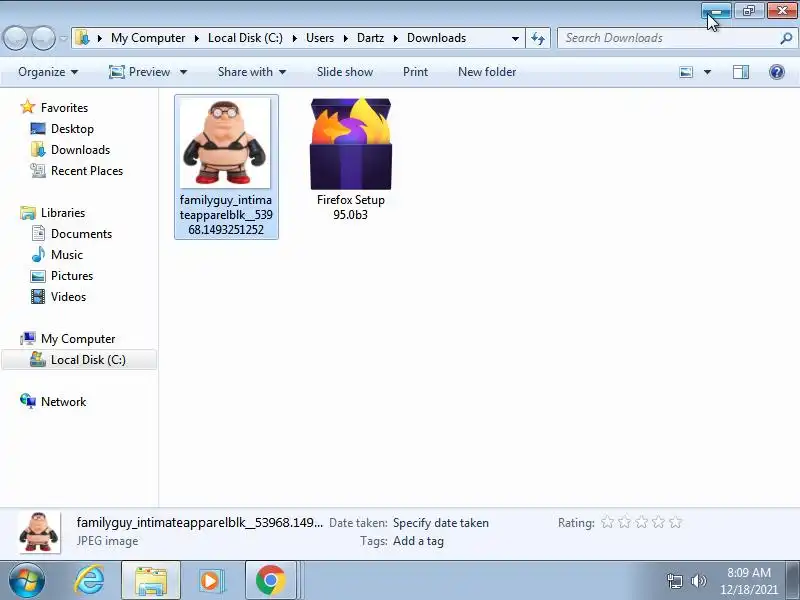Open the Documents library

tap(81, 234)
